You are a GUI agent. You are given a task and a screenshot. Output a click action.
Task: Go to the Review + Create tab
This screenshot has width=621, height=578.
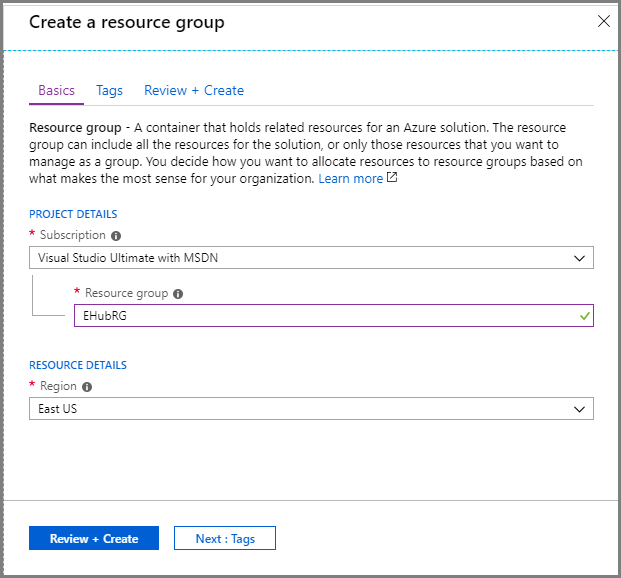[194, 90]
